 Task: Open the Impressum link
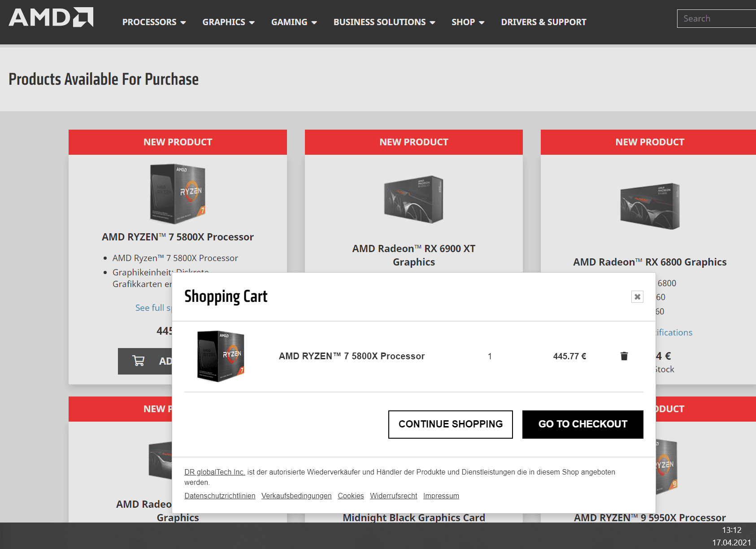(x=441, y=496)
